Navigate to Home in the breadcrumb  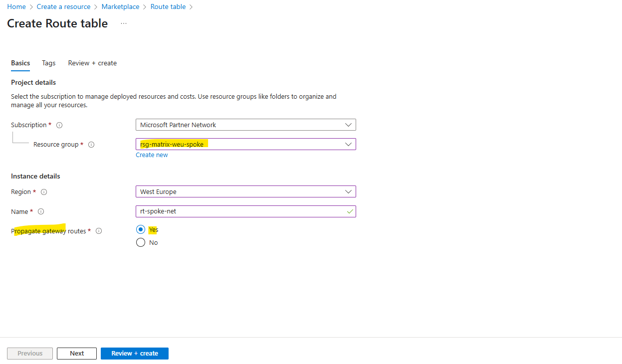[16, 7]
